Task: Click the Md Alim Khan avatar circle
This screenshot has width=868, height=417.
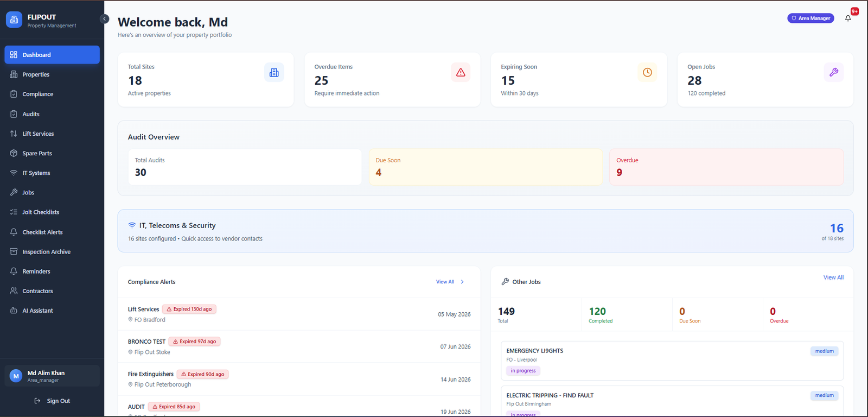Action: (x=16, y=376)
